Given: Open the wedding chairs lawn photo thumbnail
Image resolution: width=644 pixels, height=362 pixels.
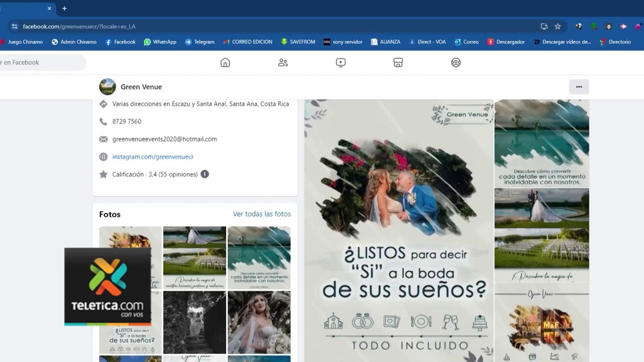Looking at the screenshot, I should [195, 257].
